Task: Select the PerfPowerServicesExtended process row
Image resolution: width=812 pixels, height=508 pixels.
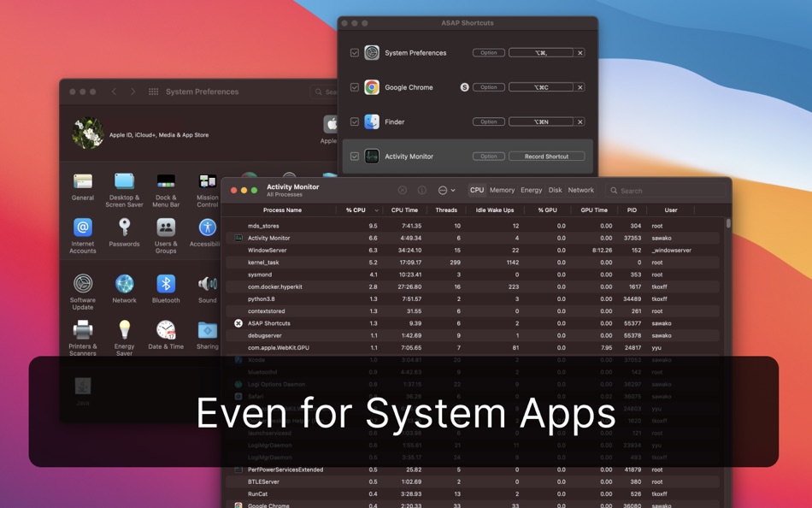Action: 473,470
